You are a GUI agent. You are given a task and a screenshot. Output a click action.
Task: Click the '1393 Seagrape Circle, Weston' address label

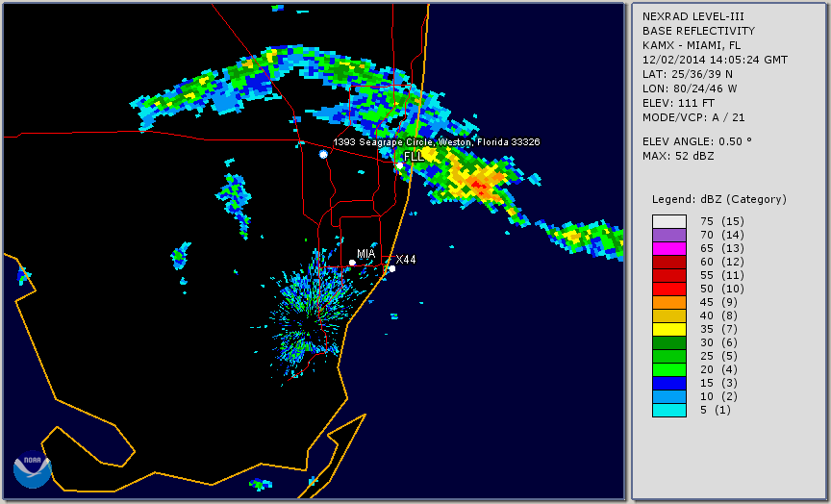[x=436, y=142]
